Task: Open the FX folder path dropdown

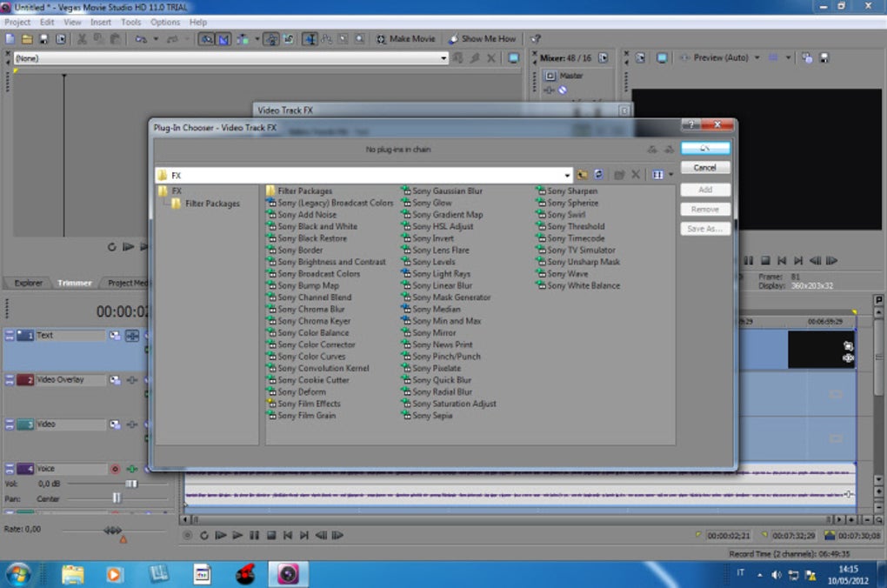Action: click(567, 176)
